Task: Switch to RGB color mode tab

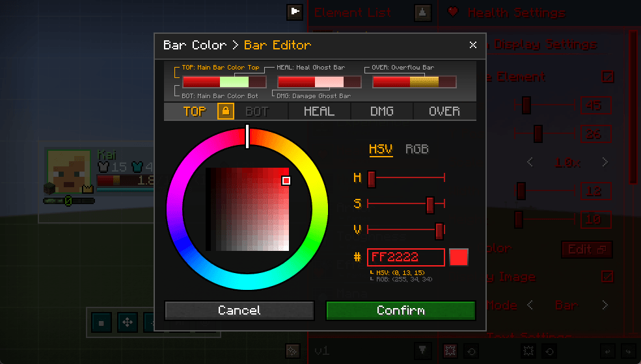Action: (417, 149)
